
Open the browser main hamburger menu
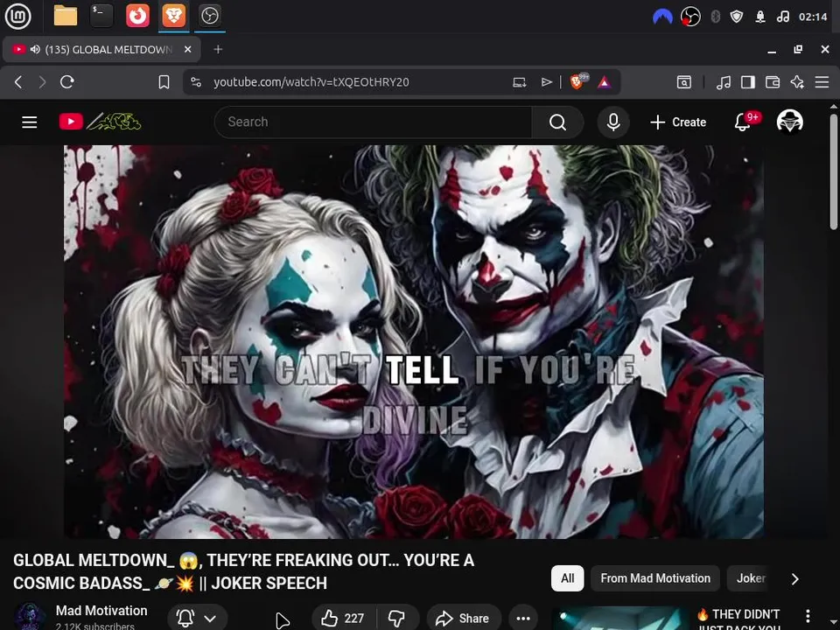click(822, 82)
